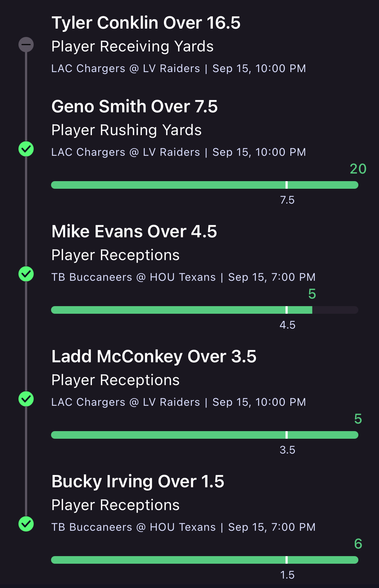379x588 pixels.
Task: Click the 7.5 threshold marker label
Action: [x=287, y=200]
